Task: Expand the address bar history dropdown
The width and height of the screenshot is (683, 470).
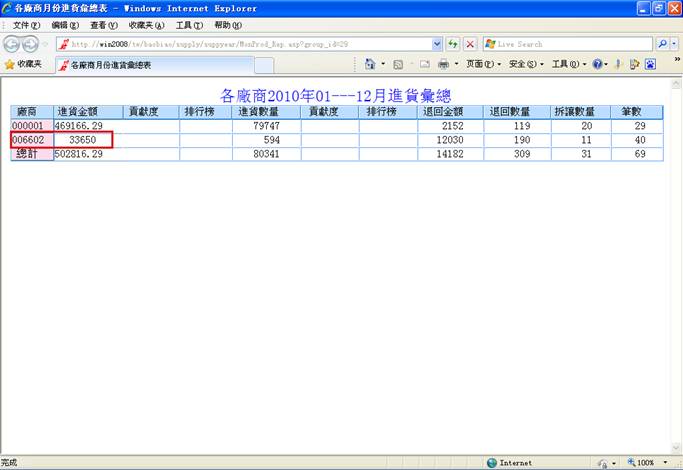Action: (x=437, y=44)
